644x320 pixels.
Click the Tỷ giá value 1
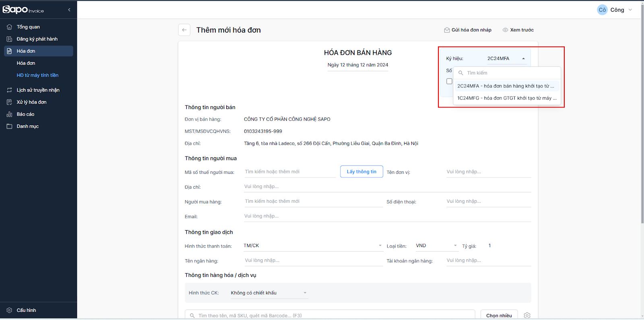pos(489,246)
